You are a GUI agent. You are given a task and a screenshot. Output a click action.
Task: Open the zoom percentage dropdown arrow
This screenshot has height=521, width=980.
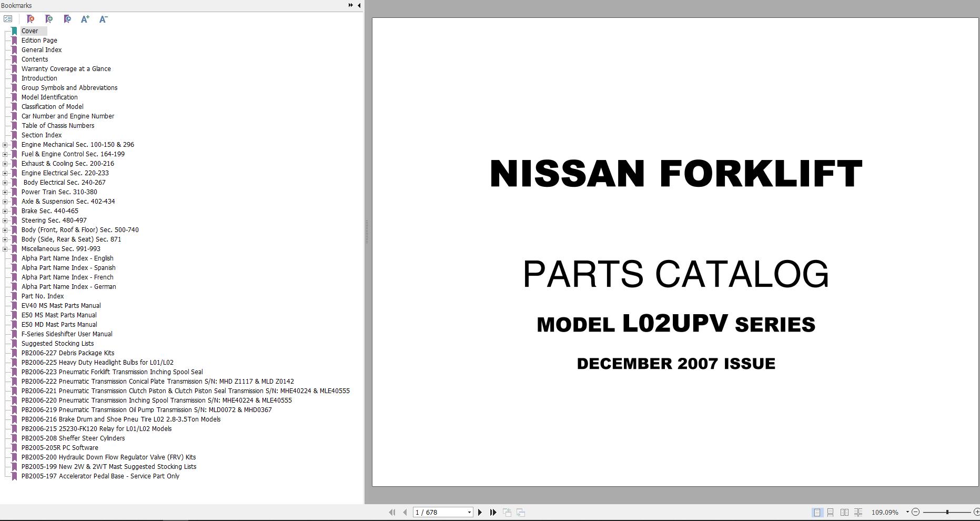907,512
